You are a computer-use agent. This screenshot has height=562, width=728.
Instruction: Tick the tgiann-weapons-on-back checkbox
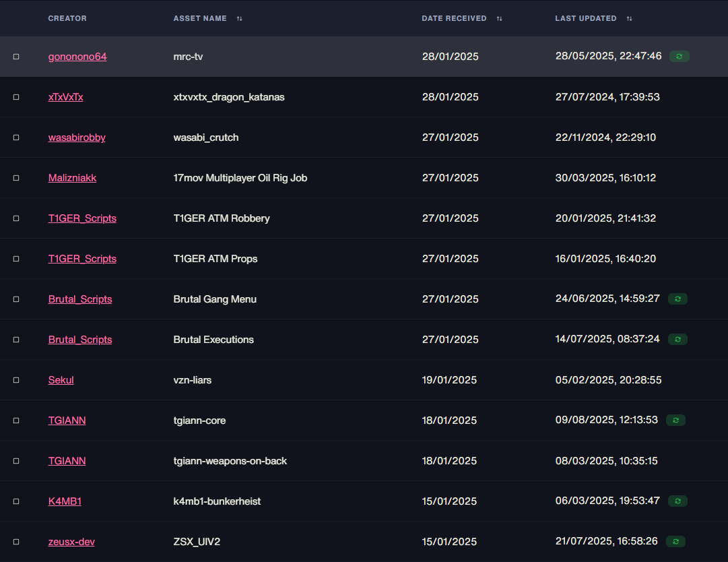16,461
